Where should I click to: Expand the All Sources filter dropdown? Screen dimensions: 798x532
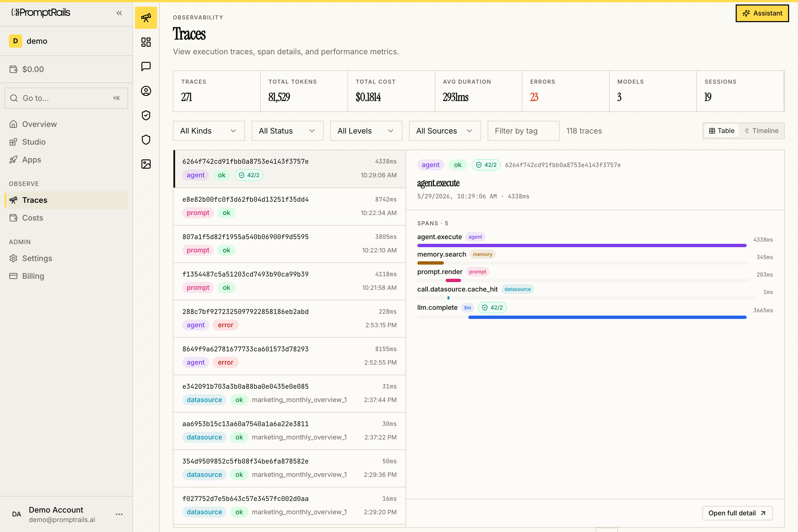(445, 131)
